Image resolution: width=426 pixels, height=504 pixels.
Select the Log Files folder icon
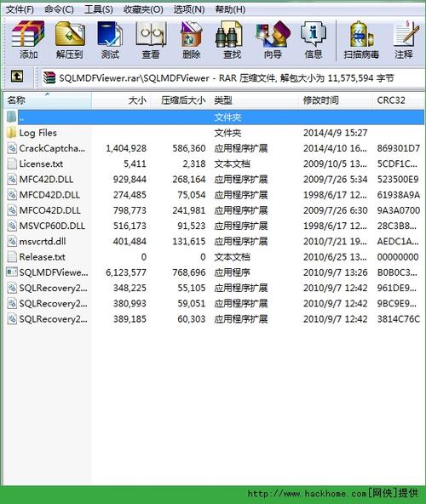click(12, 133)
